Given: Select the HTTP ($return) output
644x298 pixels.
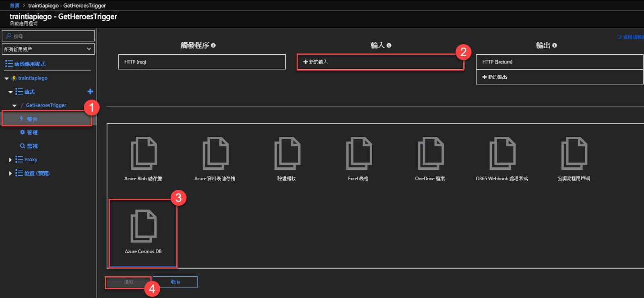Looking at the screenshot, I should tap(559, 62).
